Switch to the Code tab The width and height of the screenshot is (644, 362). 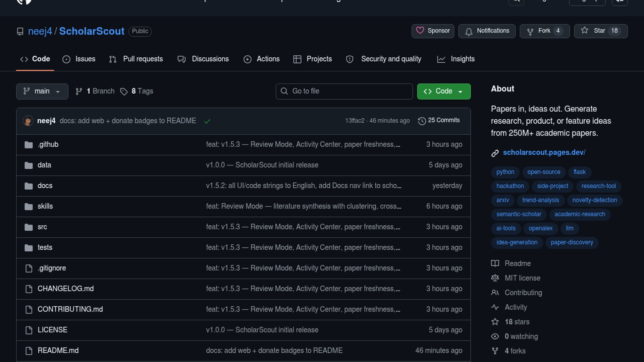(35, 59)
